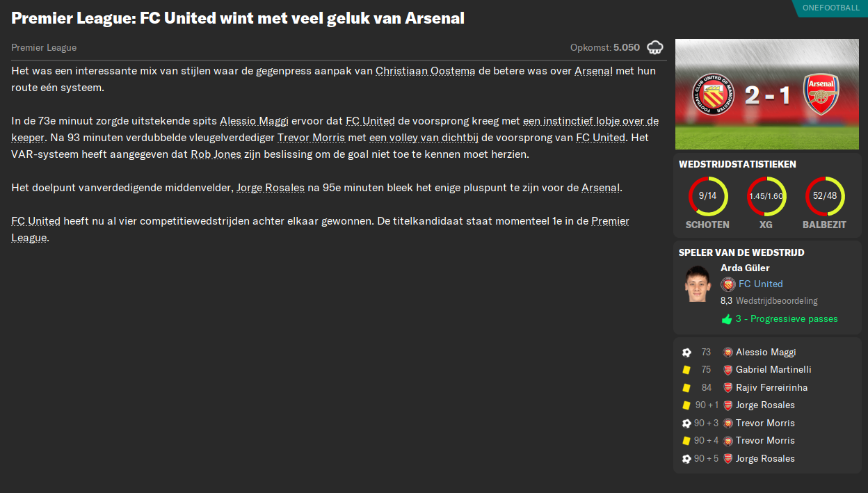Click the Arsenal badge next to Jorge Rosales 90+1
The height and width of the screenshot is (493, 868).
(x=728, y=405)
